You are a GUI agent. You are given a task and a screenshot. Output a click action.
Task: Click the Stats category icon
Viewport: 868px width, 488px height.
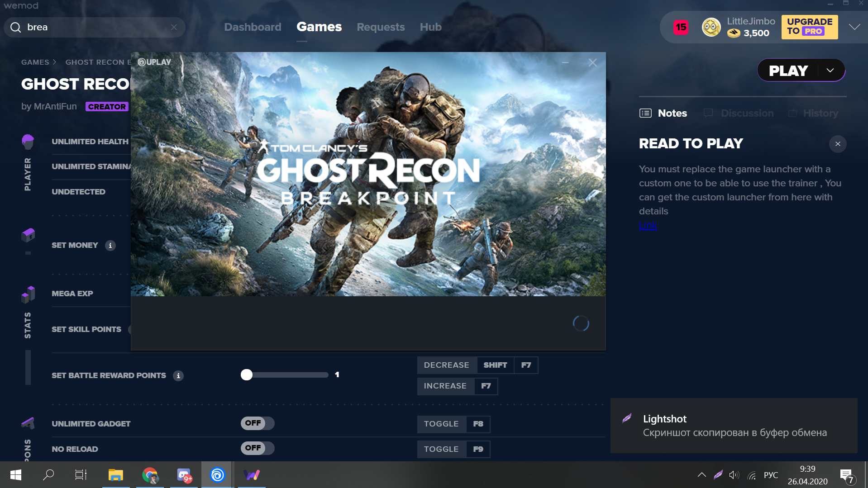(x=28, y=294)
